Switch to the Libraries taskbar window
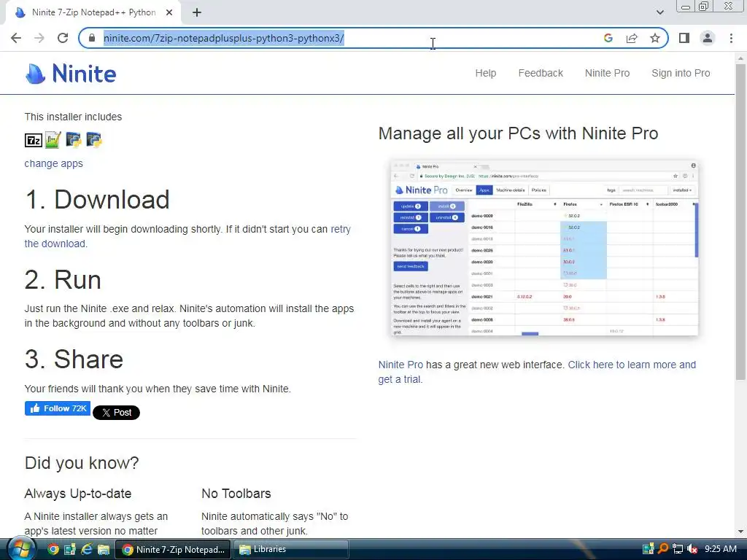The image size is (747, 560). point(290,550)
